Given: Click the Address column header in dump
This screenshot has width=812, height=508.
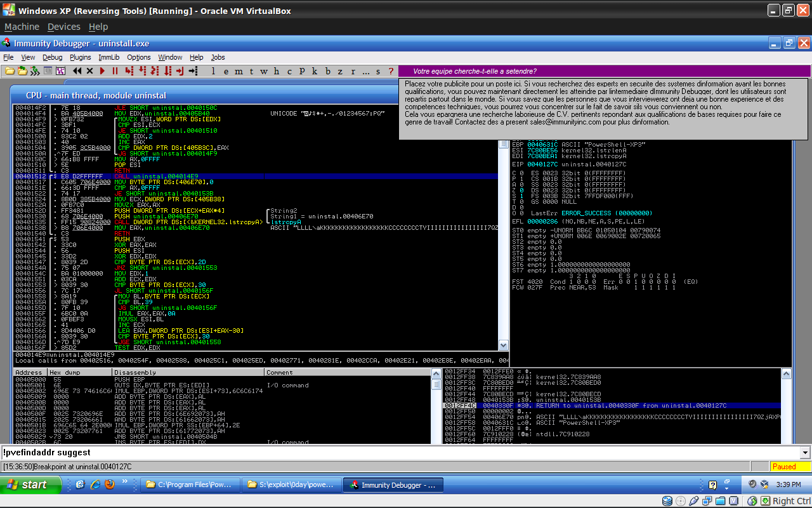Looking at the screenshot, I should pyautogui.click(x=30, y=372).
